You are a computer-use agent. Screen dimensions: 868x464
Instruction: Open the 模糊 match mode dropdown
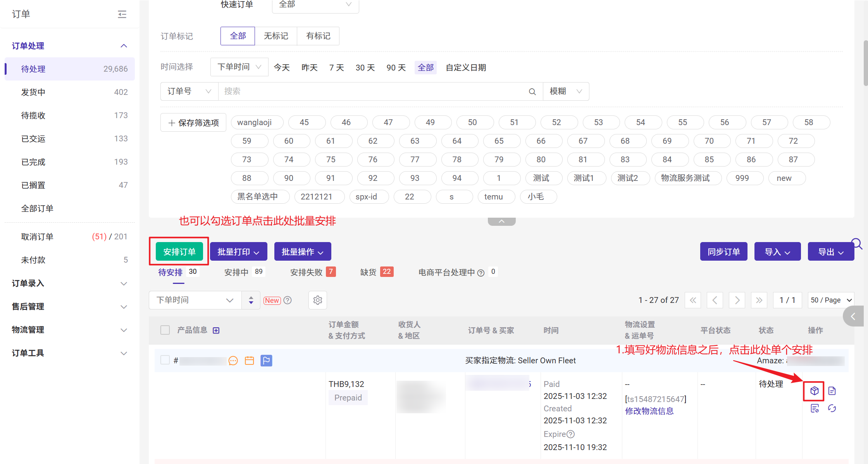(566, 91)
